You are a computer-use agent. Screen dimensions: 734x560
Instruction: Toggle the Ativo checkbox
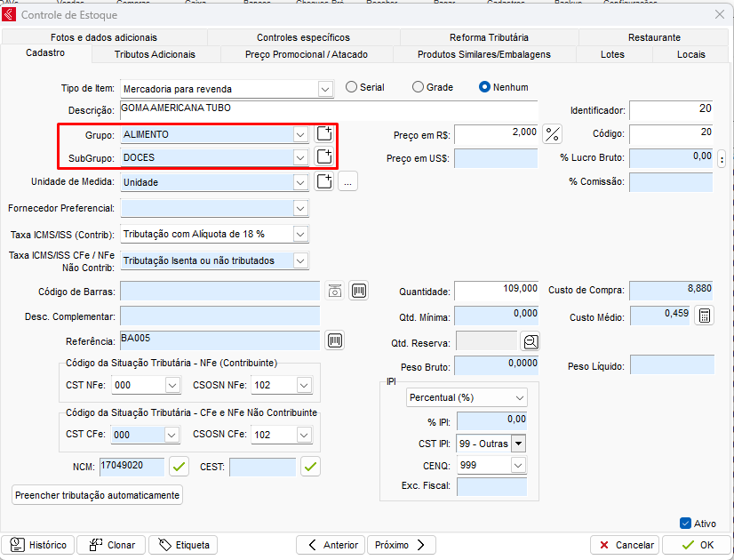685,524
